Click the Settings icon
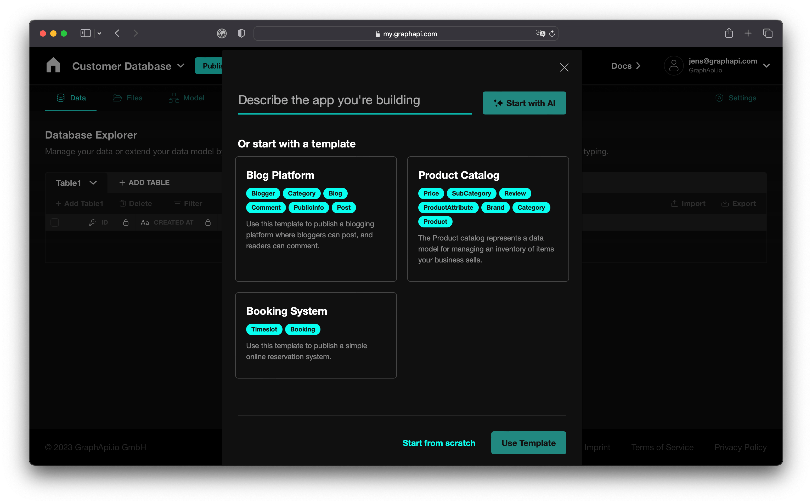Screen dimensions: 812x504 pos(720,98)
